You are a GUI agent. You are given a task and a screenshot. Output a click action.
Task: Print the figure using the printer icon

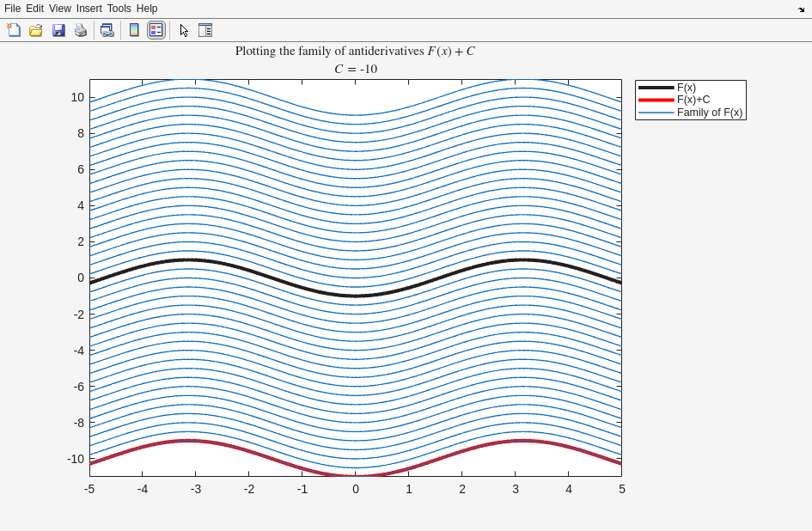tap(81, 30)
